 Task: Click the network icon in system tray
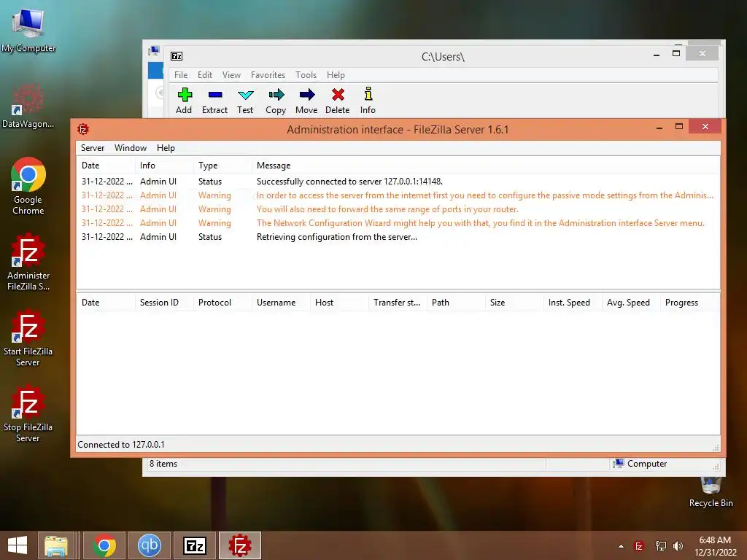tap(660, 546)
